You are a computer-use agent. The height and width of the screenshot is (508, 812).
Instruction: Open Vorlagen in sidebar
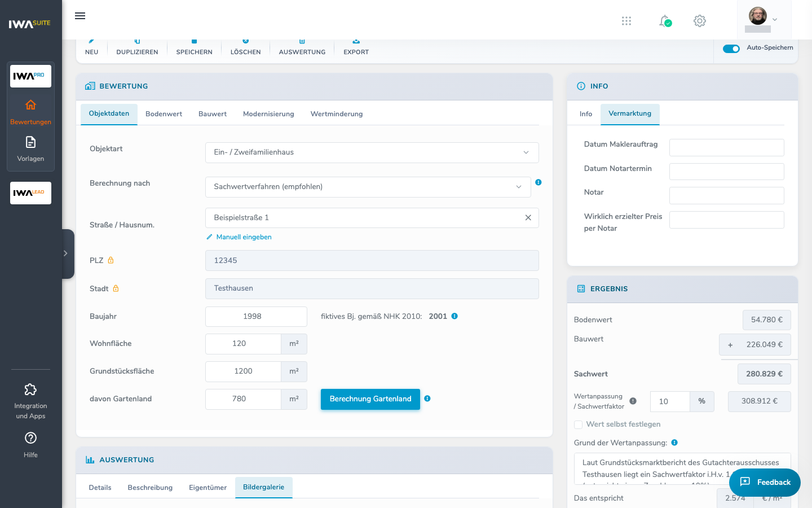click(x=30, y=149)
